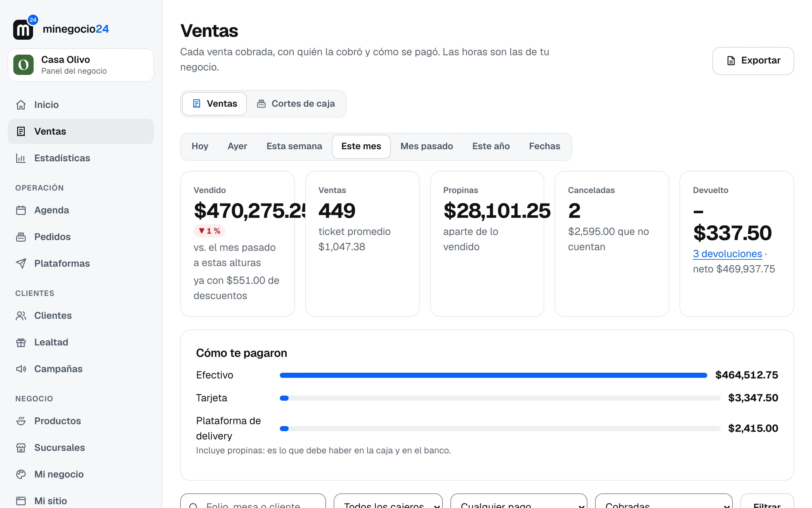
Task: Select the Este mes period filter
Action: click(361, 146)
